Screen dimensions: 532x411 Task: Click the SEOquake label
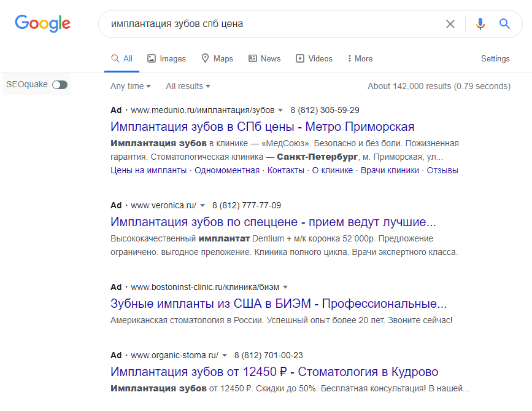(27, 84)
